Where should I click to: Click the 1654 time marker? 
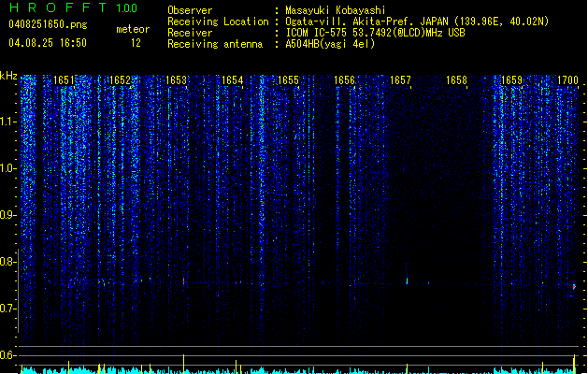(x=232, y=80)
